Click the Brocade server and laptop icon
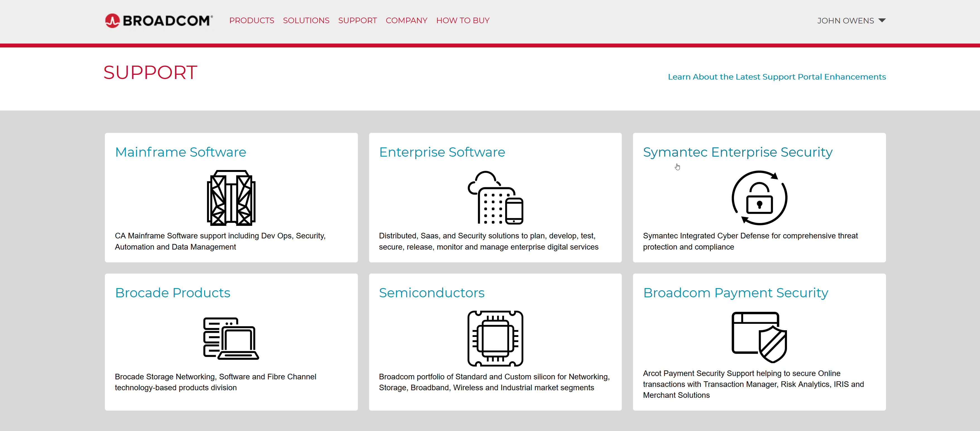980x431 pixels. click(231, 338)
